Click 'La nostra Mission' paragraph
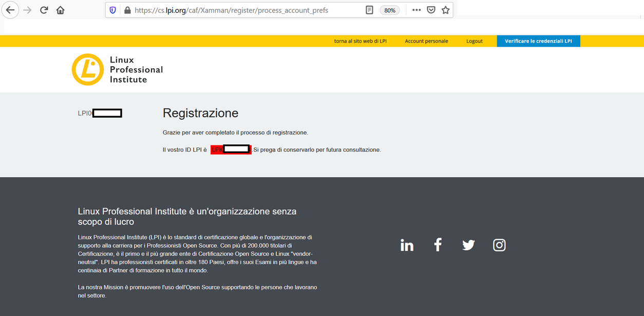 tap(197, 291)
